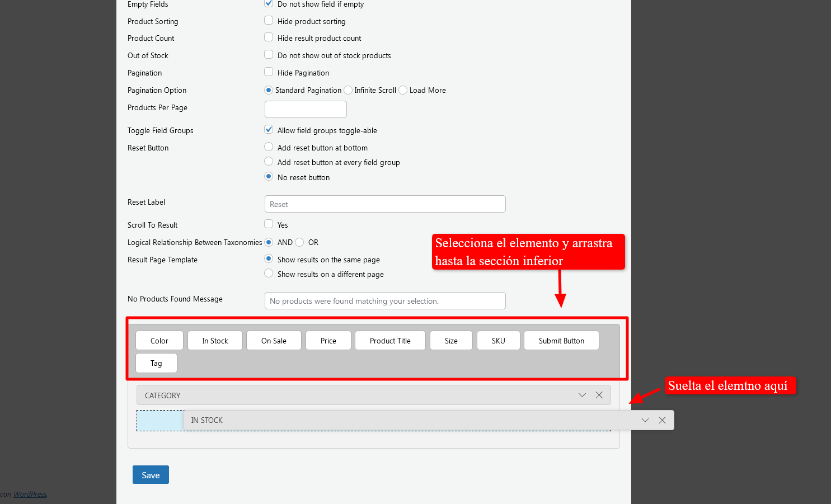Choose 'Show results on the same page'
831x504 pixels.
[x=269, y=258]
